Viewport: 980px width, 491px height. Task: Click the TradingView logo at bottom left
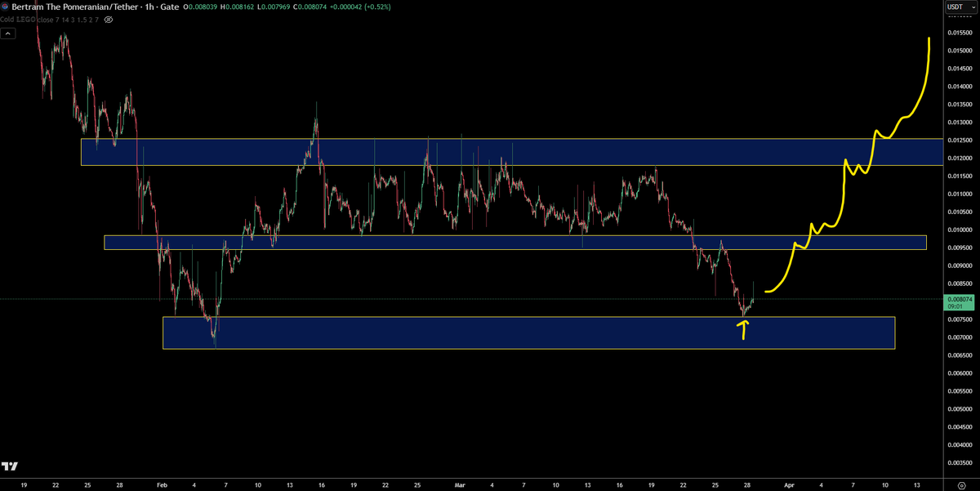click(10, 466)
